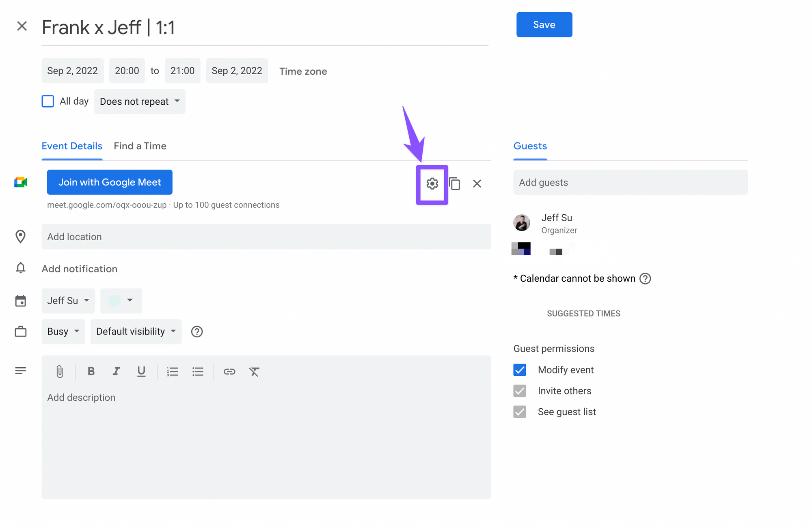Check the All day checkbox
The image size is (812, 526).
pos(48,101)
